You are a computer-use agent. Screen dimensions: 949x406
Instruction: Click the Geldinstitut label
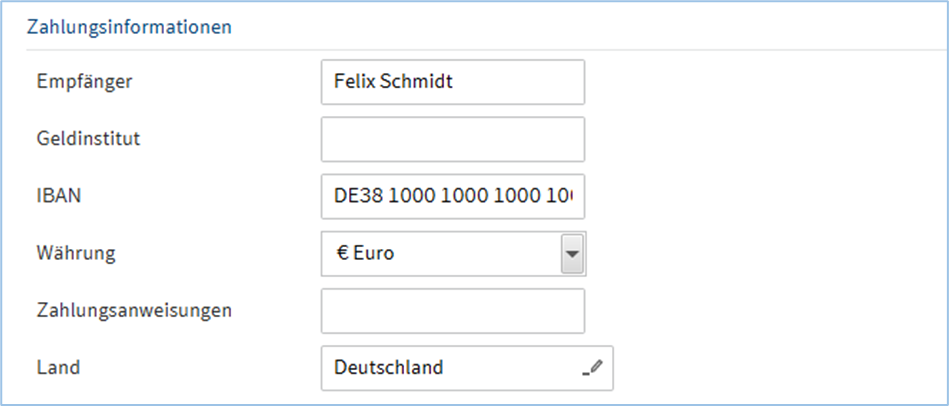click(x=88, y=139)
